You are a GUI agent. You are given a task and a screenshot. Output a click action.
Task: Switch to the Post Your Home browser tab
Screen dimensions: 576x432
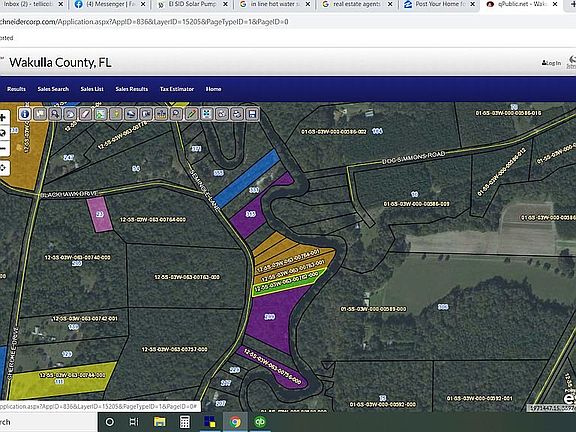pyautogui.click(x=440, y=4)
